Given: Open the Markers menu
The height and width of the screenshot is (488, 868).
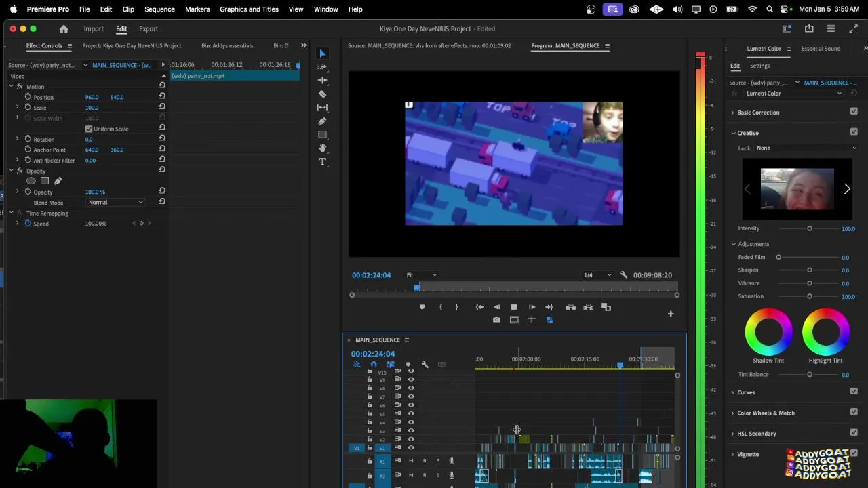Looking at the screenshot, I should pyautogui.click(x=197, y=9).
